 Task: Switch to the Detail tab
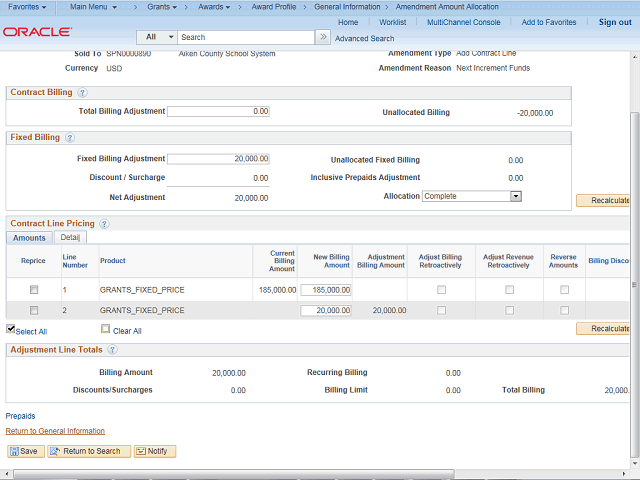70,238
